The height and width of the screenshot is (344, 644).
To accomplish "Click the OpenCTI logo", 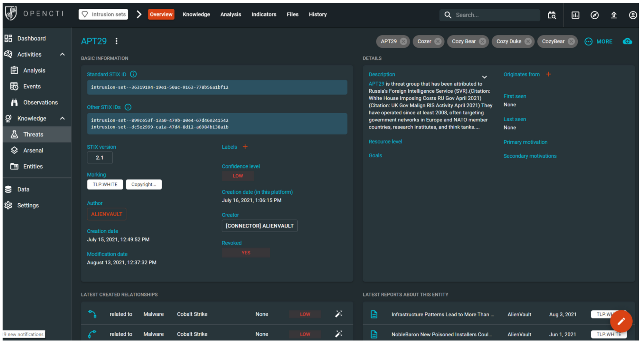I will 34,14.
